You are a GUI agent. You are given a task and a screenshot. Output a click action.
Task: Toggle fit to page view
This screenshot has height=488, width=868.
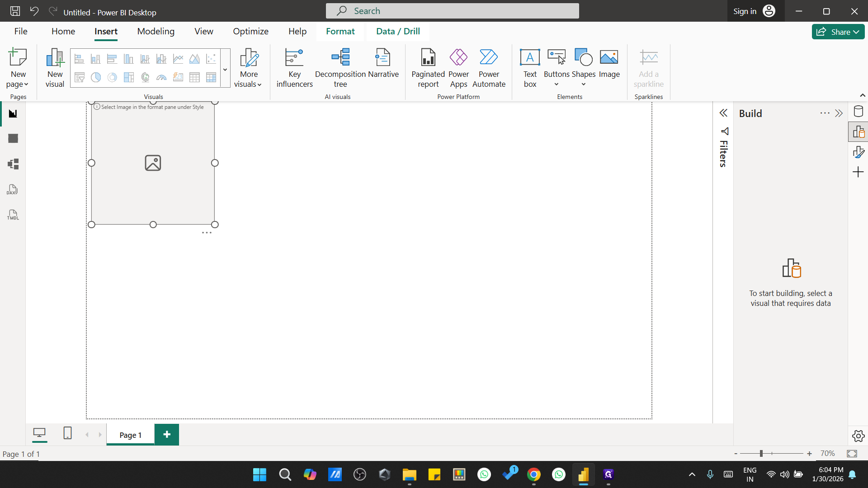pyautogui.click(x=852, y=454)
